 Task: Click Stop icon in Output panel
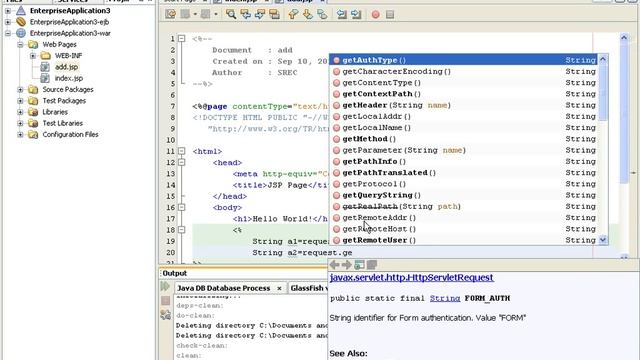[x=165, y=301]
